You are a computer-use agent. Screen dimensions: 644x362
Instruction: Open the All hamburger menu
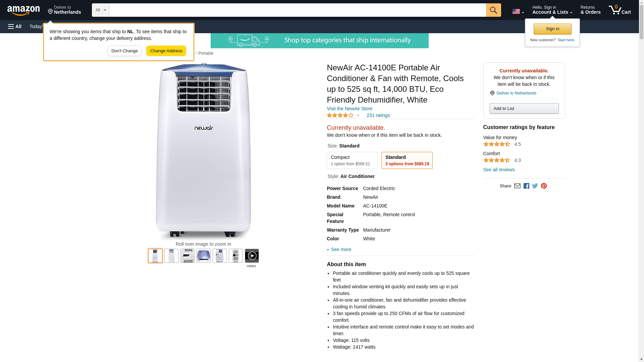pyautogui.click(x=15, y=26)
